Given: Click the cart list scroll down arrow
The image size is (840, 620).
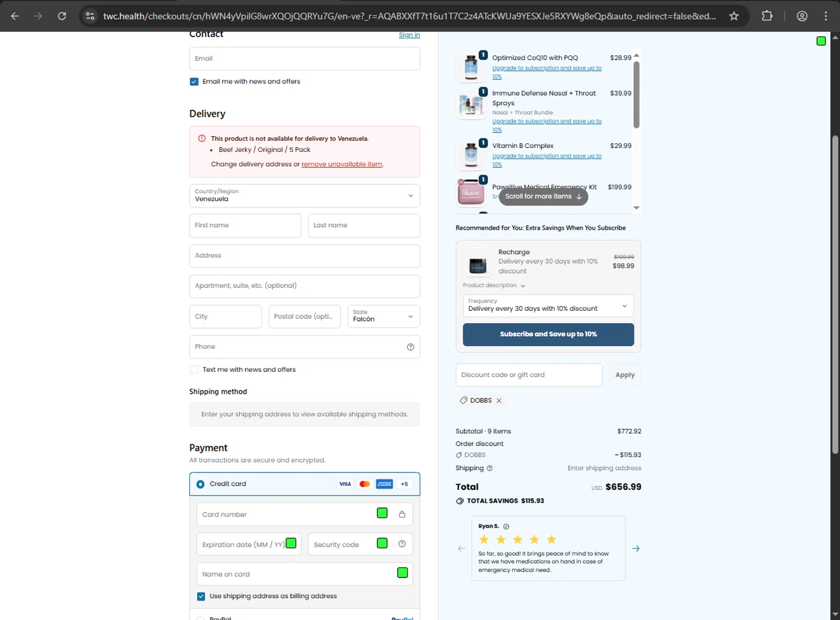Looking at the screenshot, I should click(636, 208).
